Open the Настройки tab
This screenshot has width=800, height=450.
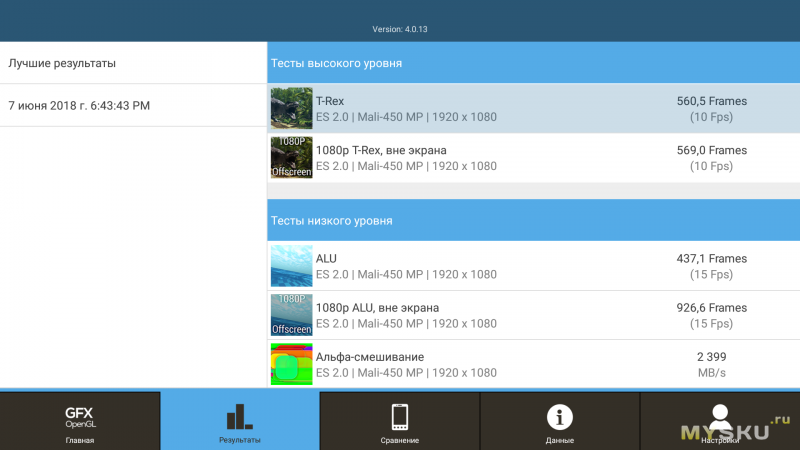tap(720, 421)
